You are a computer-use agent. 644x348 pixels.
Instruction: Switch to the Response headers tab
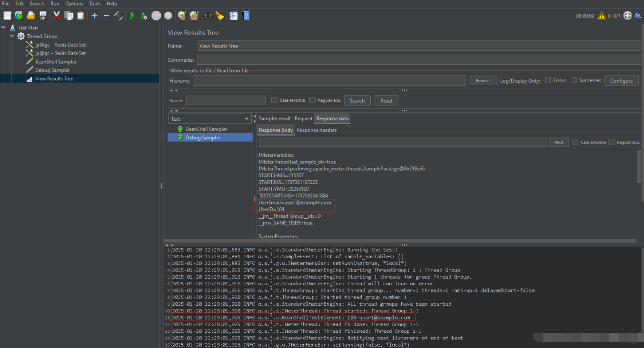pos(317,130)
